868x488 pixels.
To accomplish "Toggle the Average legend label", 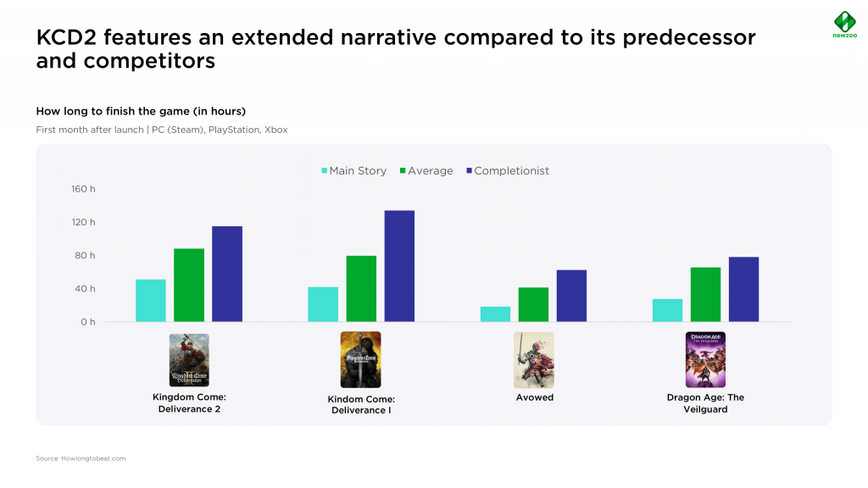I will point(430,171).
